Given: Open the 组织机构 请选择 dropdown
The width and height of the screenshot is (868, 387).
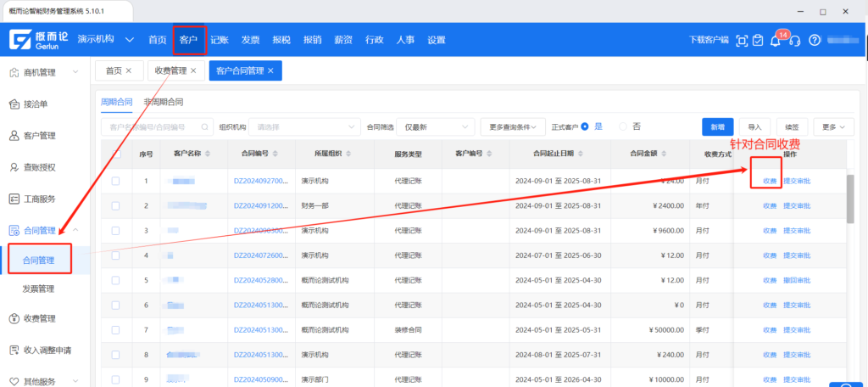Looking at the screenshot, I should [x=304, y=127].
